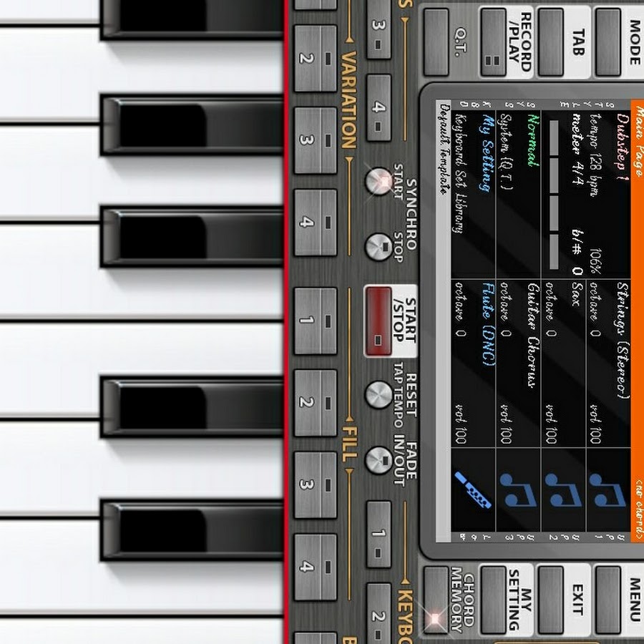The width and height of the screenshot is (644, 644).
Task: Trigger Fill 2
Action: coord(316,403)
